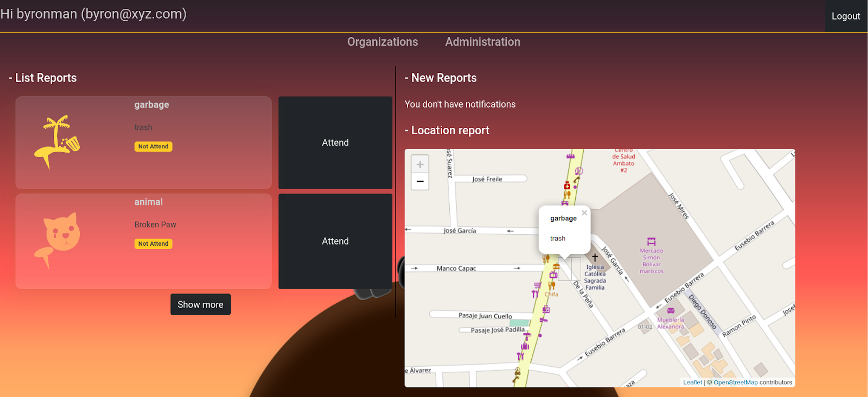
Task: Click the Iglesia Católica cross icon
Action: click(595, 258)
